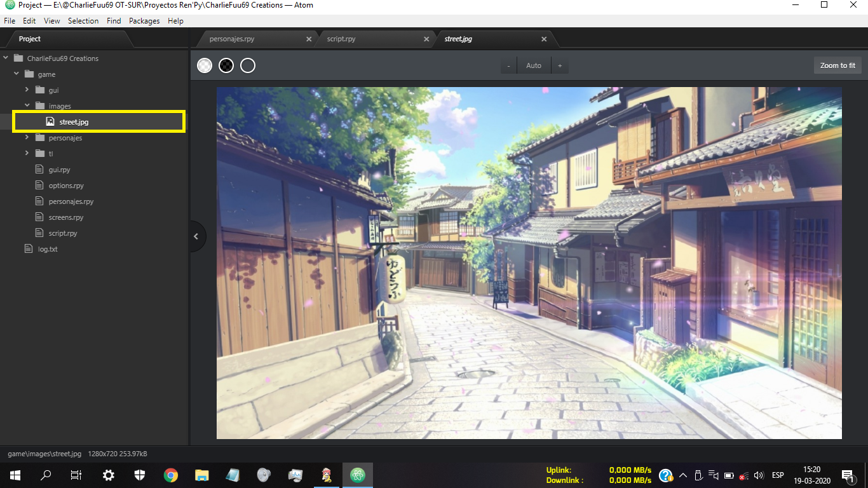The image size is (868, 488).
Task: Open log.txt file in the tree
Action: [48, 249]
